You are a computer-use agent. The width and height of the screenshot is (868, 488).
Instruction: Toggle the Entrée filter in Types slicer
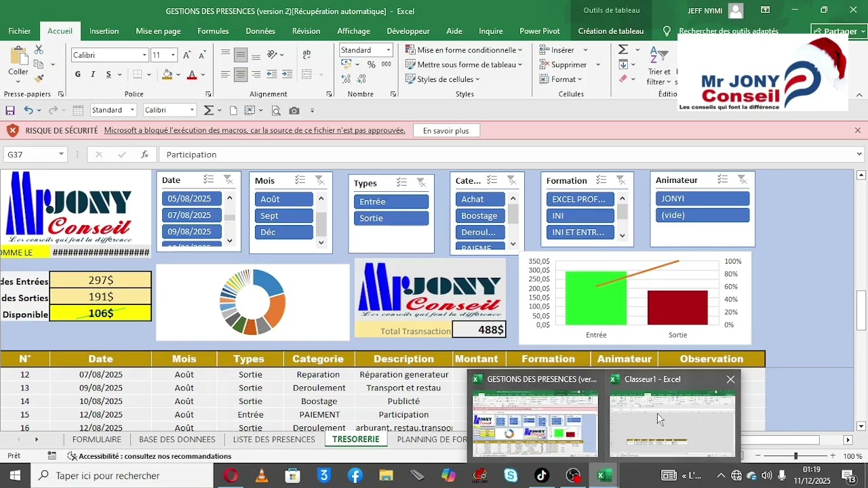(x=391, y=202)
